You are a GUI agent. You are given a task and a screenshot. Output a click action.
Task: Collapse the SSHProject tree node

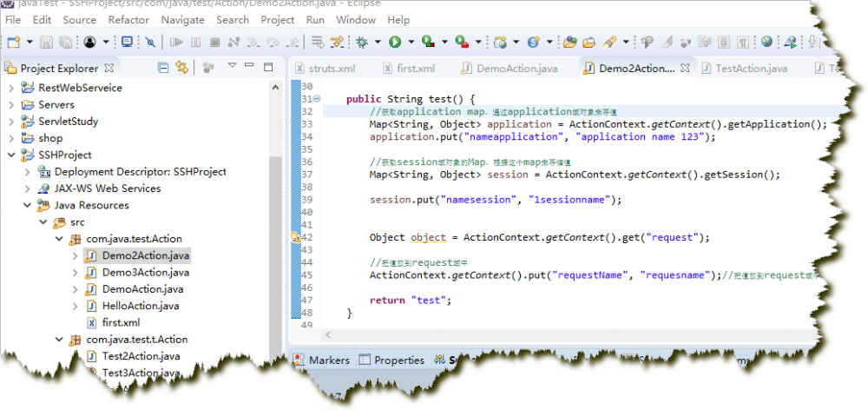(x=11, y=155)
